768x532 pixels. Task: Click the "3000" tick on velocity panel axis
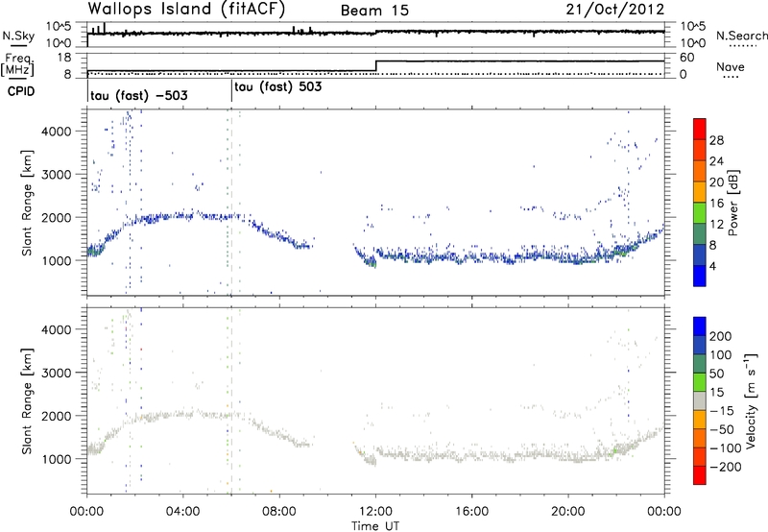(57, 373)
